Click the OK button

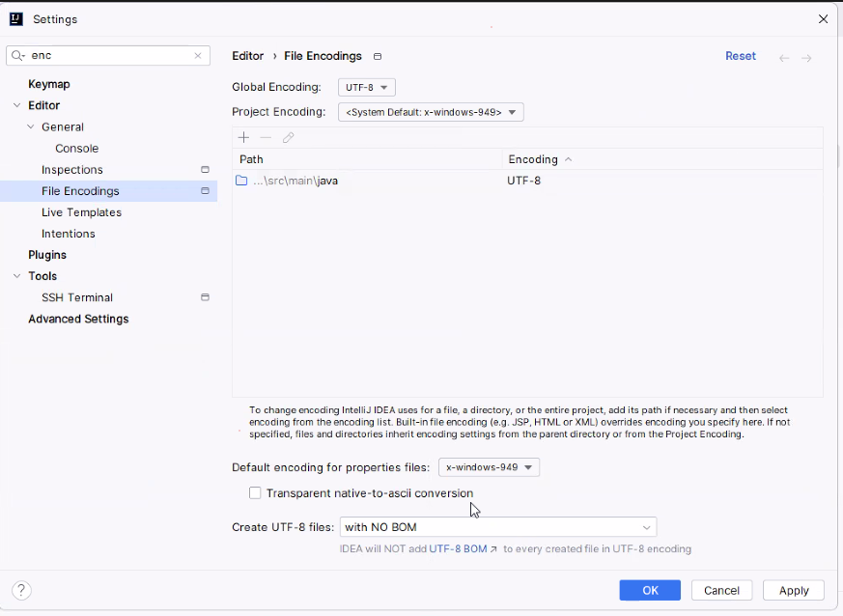(x=650, y=590)
